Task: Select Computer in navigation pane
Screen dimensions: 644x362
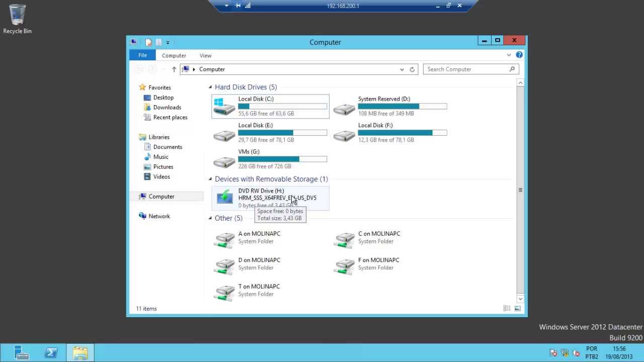Action: pyautogui.click(x=161, y=197)
